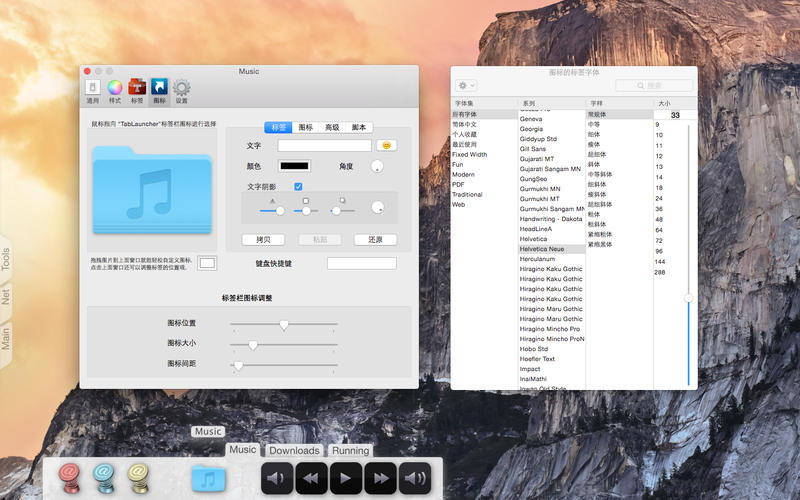Click the shadow angle dial knob
Viewport: 800px width, 500px height.
[x=378, y=207]
